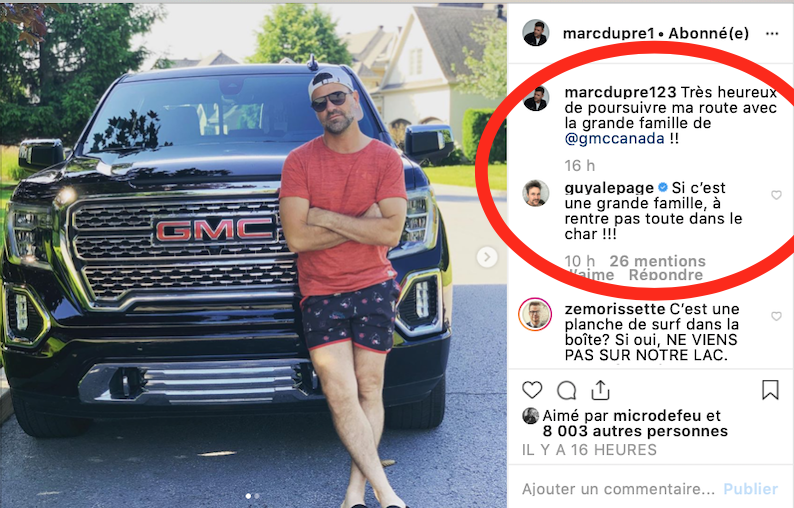Click the marcdupre1 username in header
This screenshot has height=508, width=794.
tap(609, 33)
